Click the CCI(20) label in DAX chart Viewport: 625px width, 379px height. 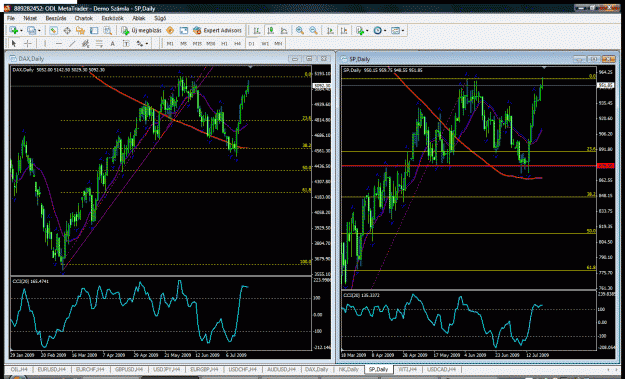[30, 281]
